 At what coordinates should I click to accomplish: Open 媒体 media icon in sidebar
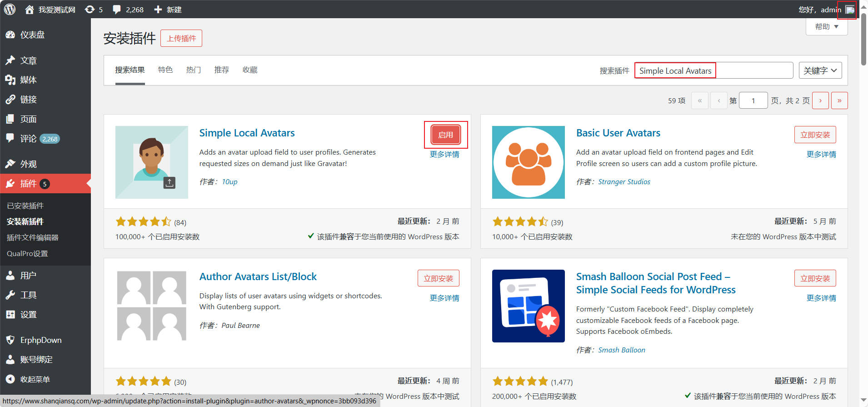click(10, 80)
